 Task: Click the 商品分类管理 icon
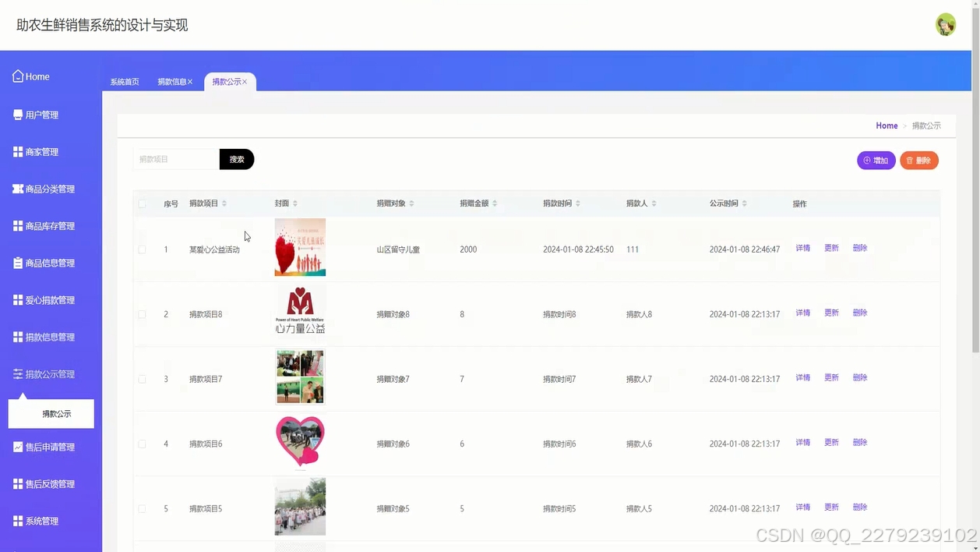tap(18, 189)
